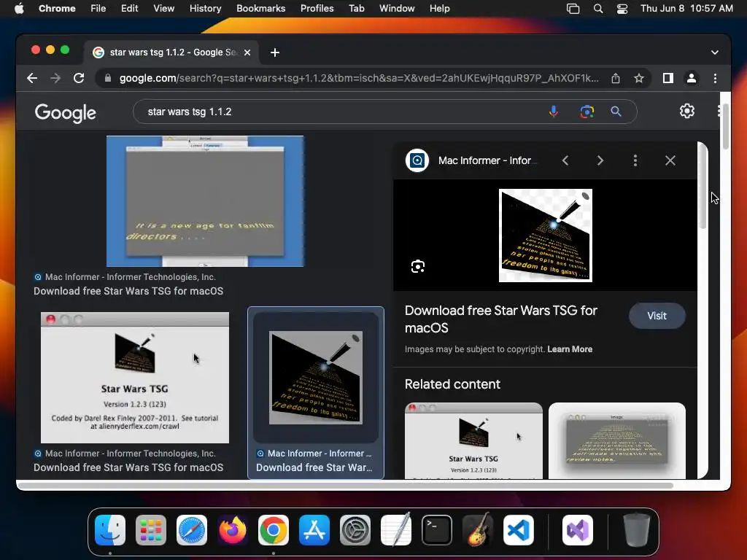Open related Star Wars TSG about thumbnail

pos(473,440)
